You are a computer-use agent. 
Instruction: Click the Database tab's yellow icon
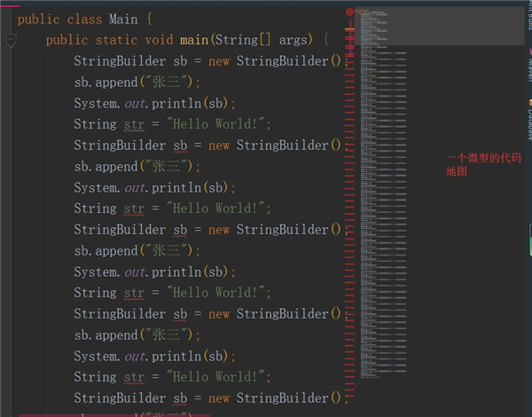click(530, 102)
